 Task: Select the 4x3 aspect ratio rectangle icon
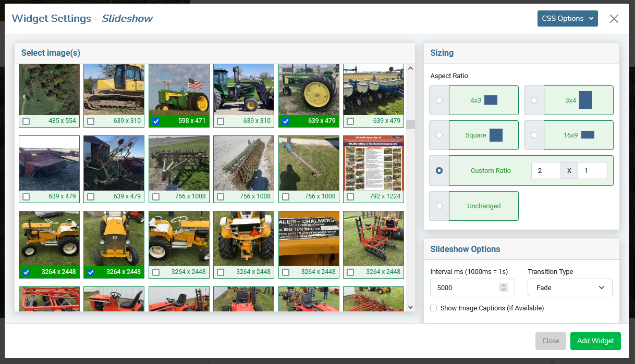coord(491,100)
